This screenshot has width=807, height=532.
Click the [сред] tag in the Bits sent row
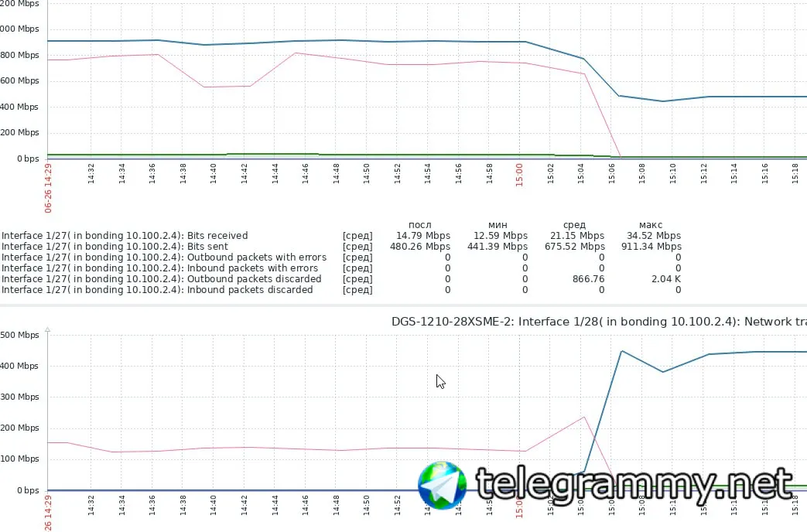357,247
